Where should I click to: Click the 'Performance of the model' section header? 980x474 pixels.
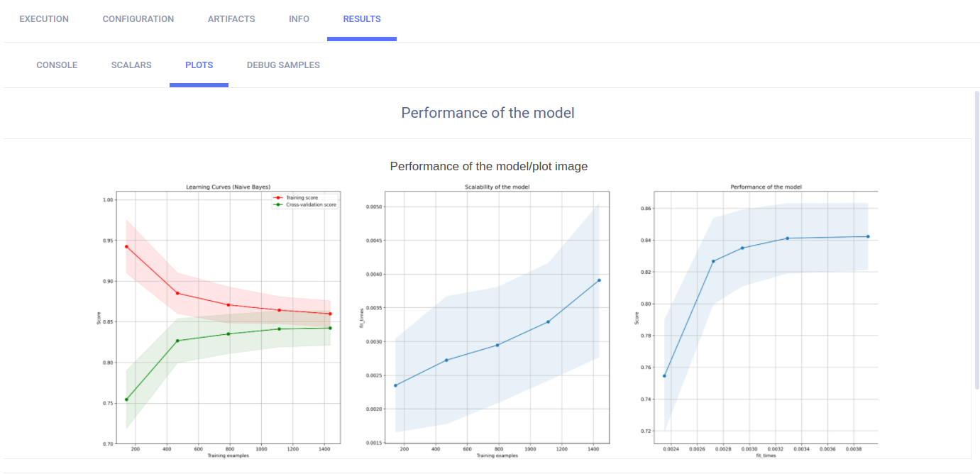[x=488, y=113]
